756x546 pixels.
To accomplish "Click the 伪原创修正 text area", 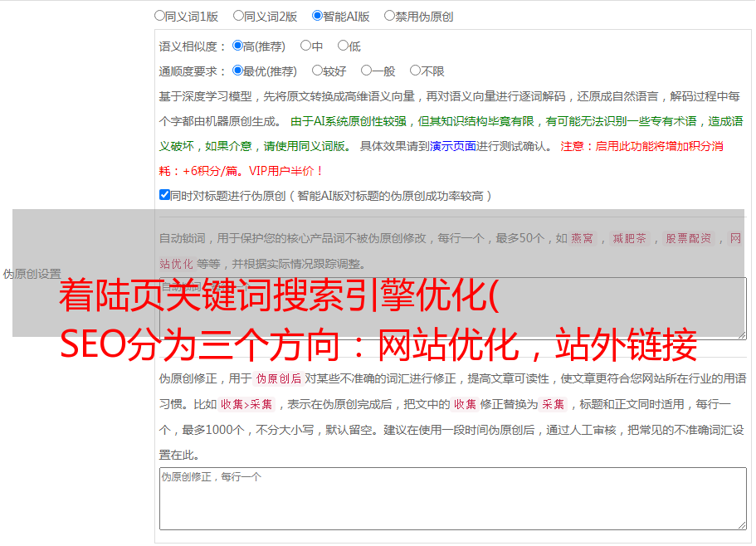I will click(453, 499).
